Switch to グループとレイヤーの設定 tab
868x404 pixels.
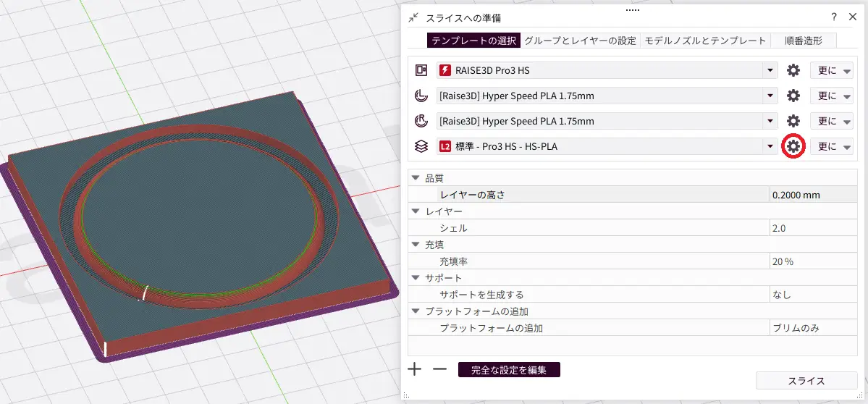(x=580, y=41)
